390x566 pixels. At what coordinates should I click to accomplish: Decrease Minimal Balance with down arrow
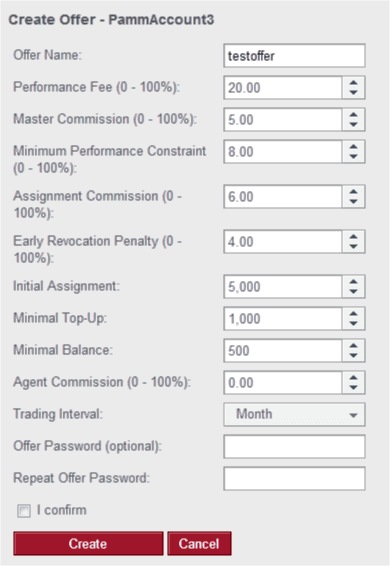(x=353, y=356)
